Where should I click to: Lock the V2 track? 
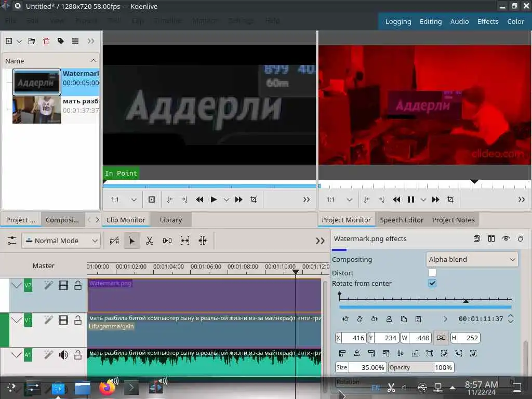click(78, 285)
